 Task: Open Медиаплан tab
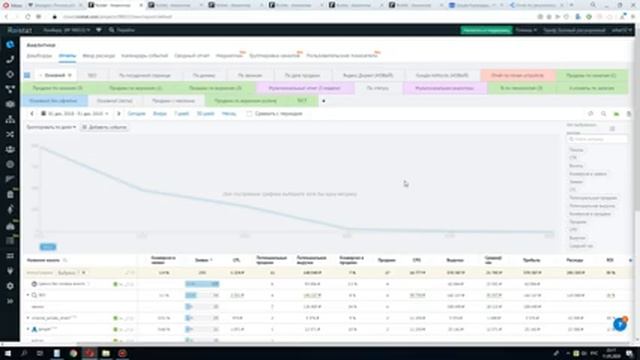click(x=229, y=56)
